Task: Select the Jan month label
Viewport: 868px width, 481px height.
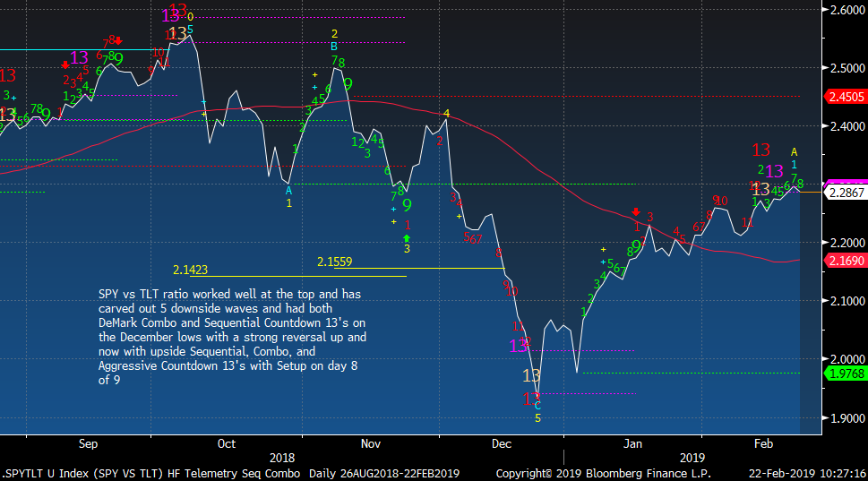Action: pyautogui.click(x=632, y=444)
